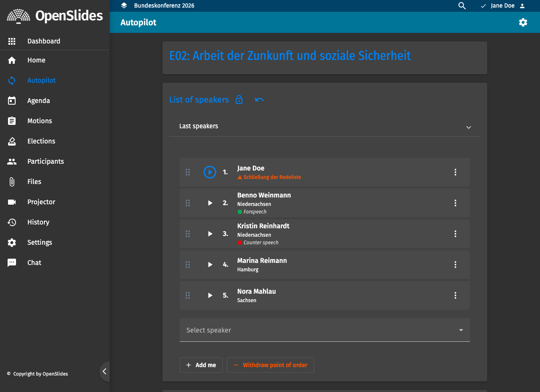Open the Chat section
Viewport: 540px width, 392px height.
(x=55, y=263)
